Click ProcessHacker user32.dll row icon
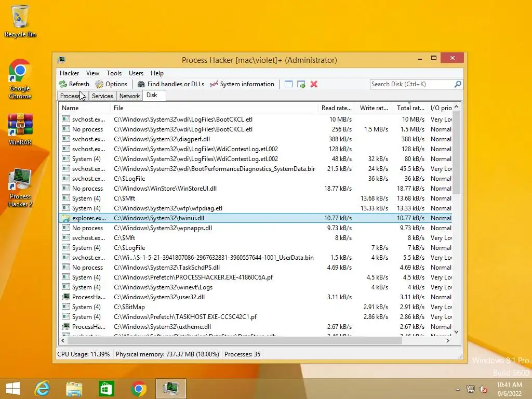This screenshot has height=399, width=532. pos(66,297)
